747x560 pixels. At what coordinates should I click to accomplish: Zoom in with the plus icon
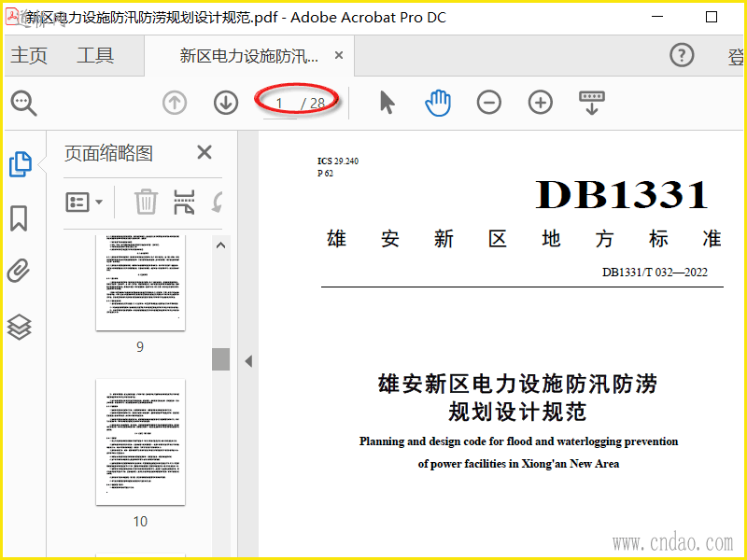click(541, 103)
